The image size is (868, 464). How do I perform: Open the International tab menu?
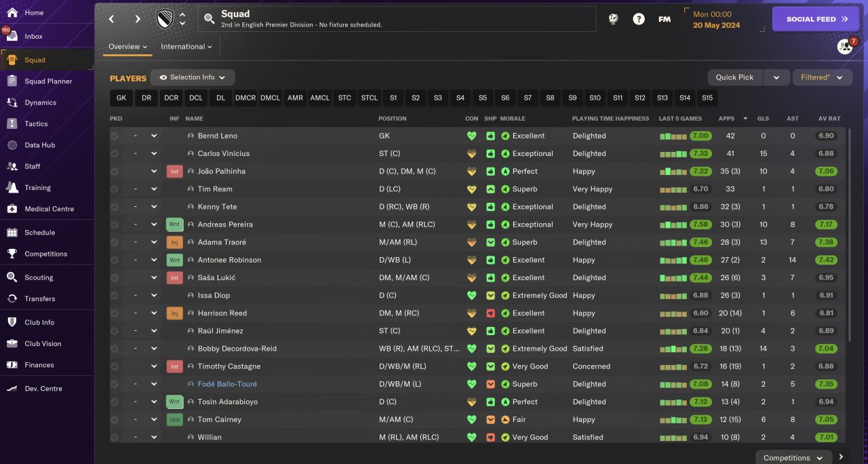coord(186,47)
